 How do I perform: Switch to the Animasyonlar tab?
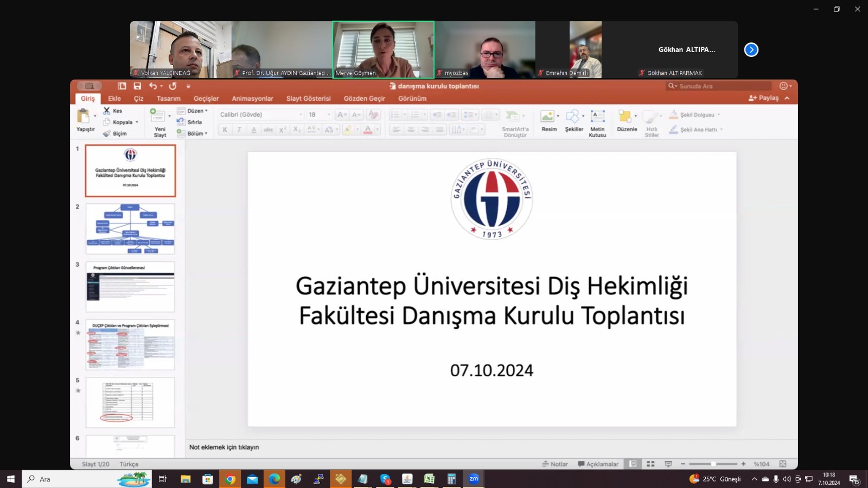pos(252,99)
